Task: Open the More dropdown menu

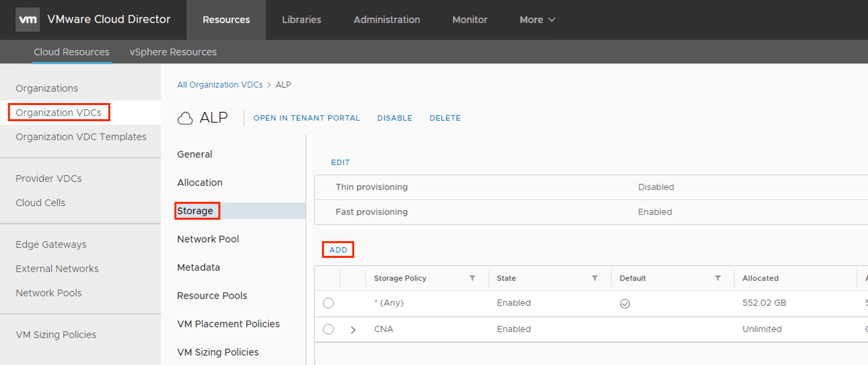Action: click(537, 20)
